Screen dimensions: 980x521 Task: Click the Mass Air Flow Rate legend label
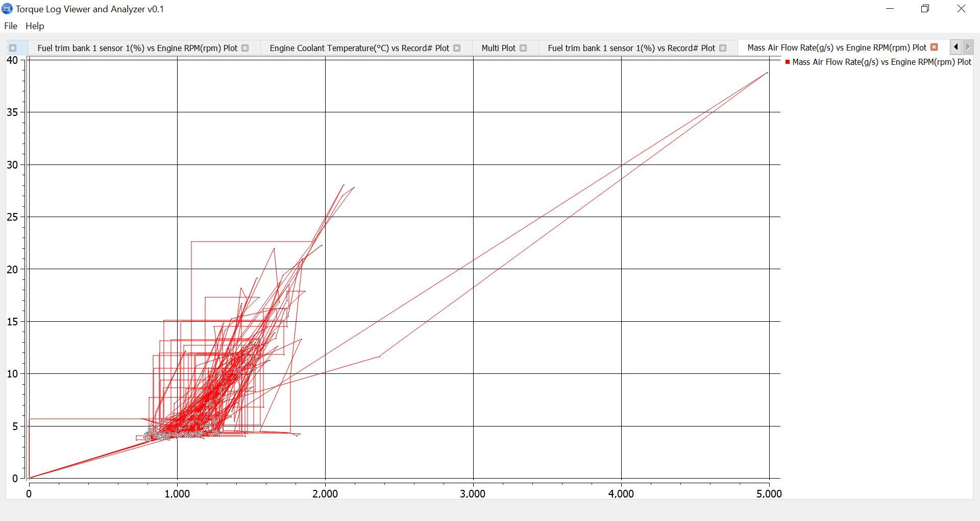pyautogui.click(x=881, y=62)
